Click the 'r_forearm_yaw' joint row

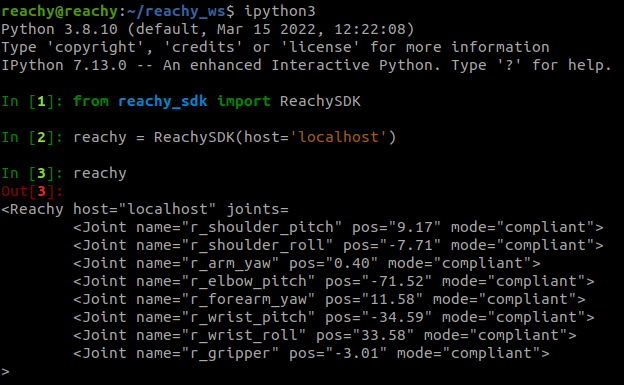tap(330, 299)
